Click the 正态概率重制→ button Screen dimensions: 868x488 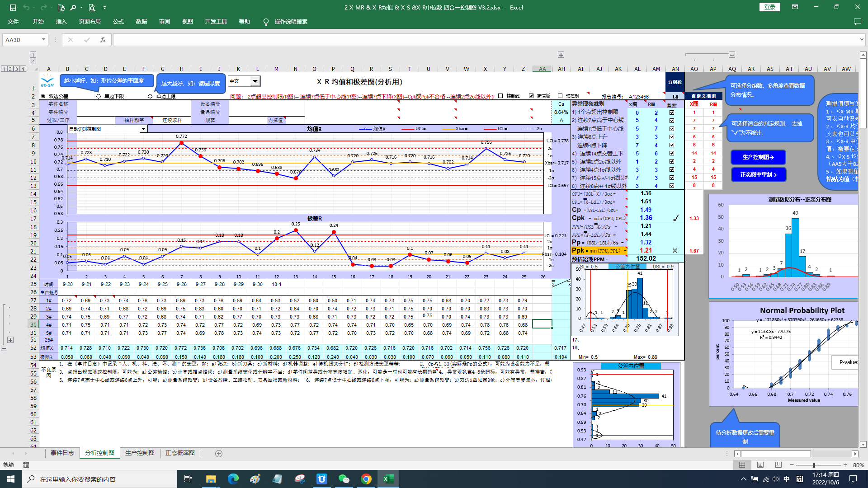(x=758, y=175)
